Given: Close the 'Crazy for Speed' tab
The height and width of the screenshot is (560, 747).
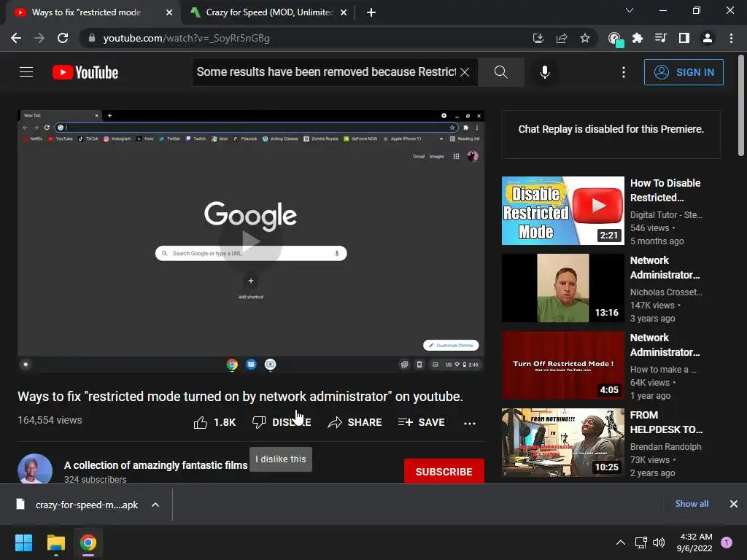Looking at the screenshot, I should point(344,13).
